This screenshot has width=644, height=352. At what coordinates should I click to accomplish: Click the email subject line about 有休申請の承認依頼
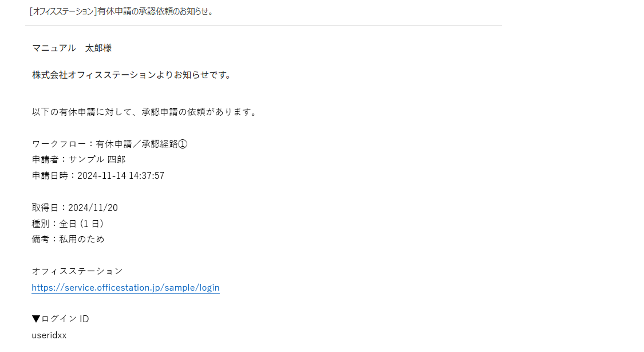121,11
